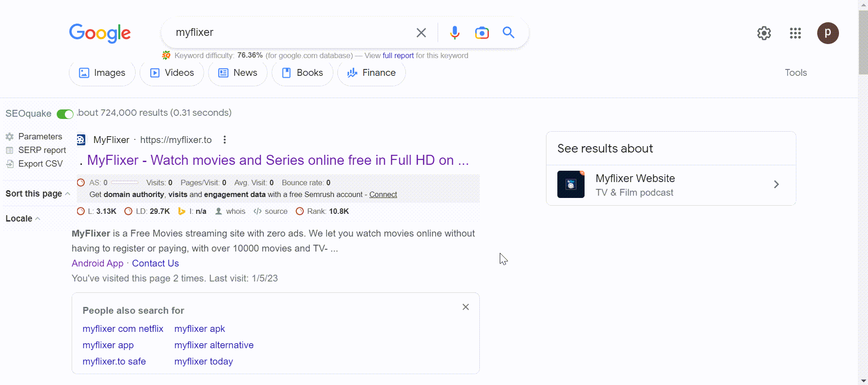868x385 pixels.
Task: Open Google Lens camera search
Action: point(482,33)
